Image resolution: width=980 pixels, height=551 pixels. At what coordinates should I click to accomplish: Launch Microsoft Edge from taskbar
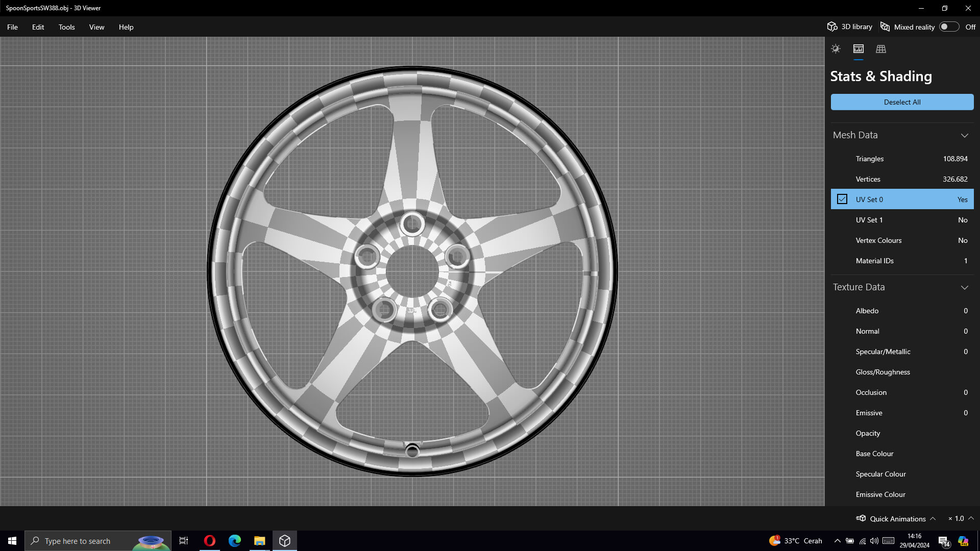pos(234,541)
